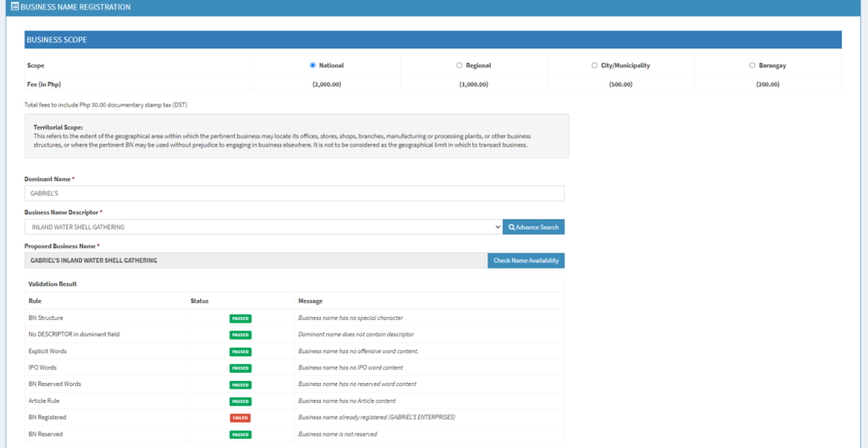This screenshot has height=448, width=868.
Task: Focus the Dominant Name text field
Action: (x=294, y=194)
